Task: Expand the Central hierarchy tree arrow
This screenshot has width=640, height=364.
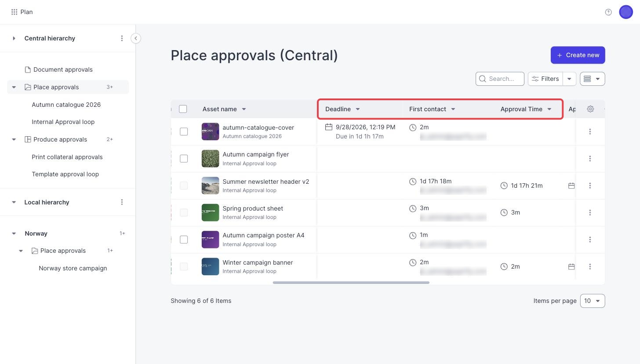Action: (x=14, y=38)
